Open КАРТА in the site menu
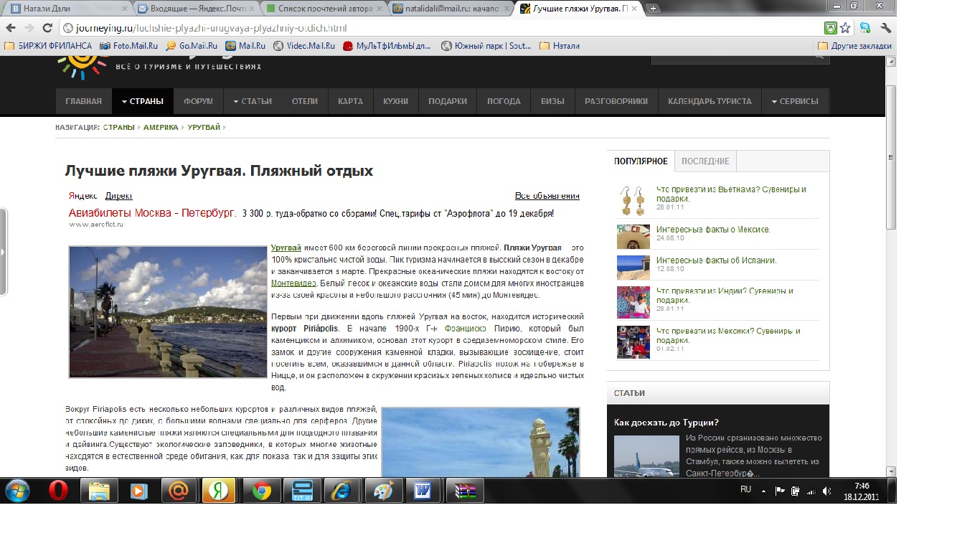 (351, 101)
